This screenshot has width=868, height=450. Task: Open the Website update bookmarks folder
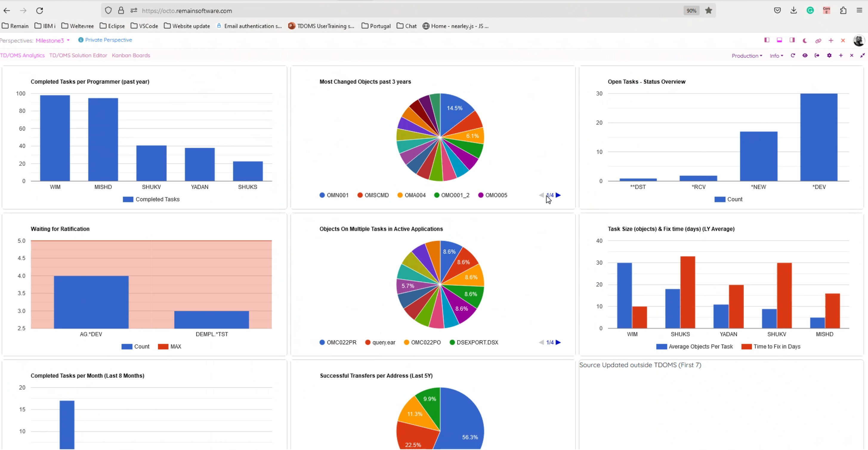tap(187, 26)
